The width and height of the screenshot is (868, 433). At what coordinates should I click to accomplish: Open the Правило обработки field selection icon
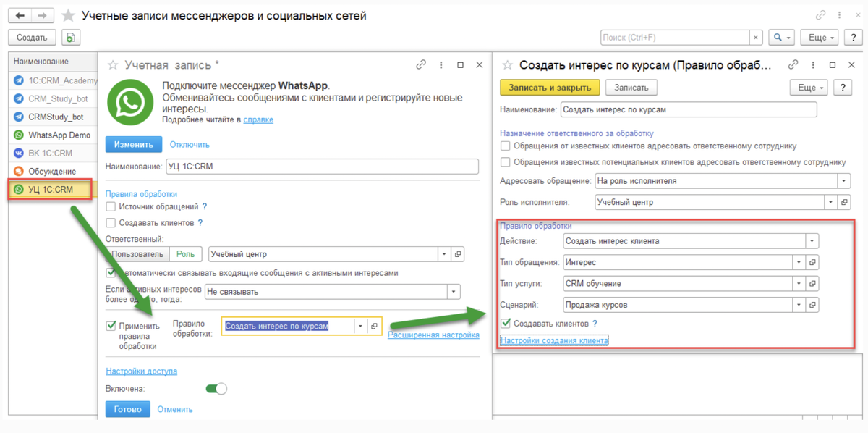[x=374, y=327]
